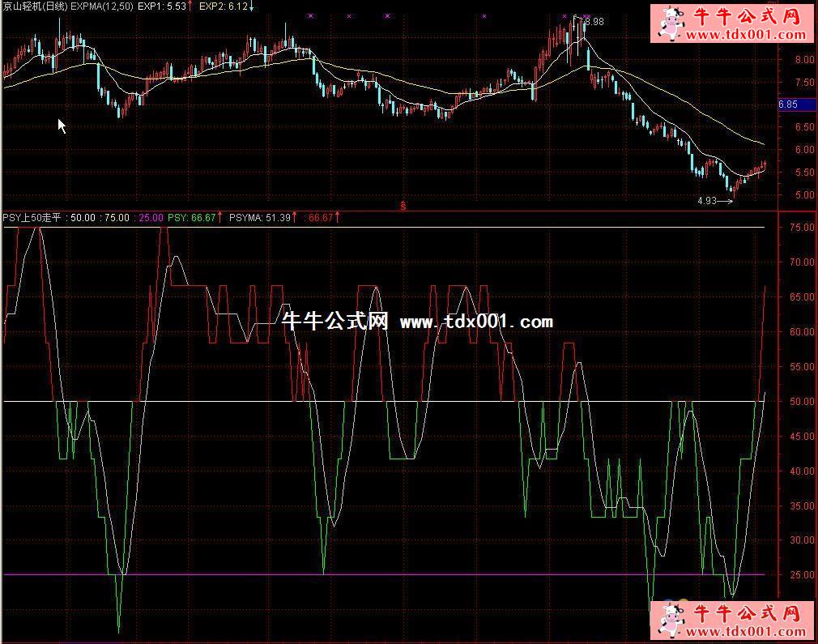Click the 8.98 high price label
This screenshot has width=818, height=644.
(594, 22)
